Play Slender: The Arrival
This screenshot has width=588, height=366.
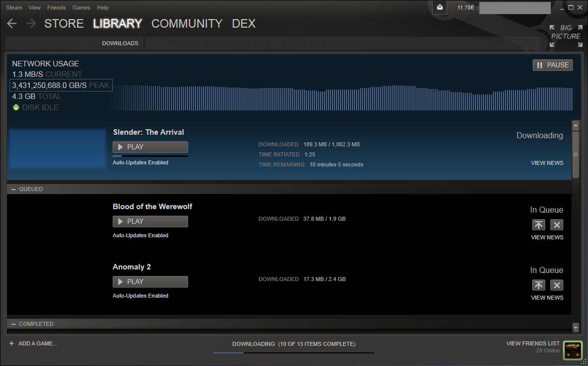click(x=150, y=147)
